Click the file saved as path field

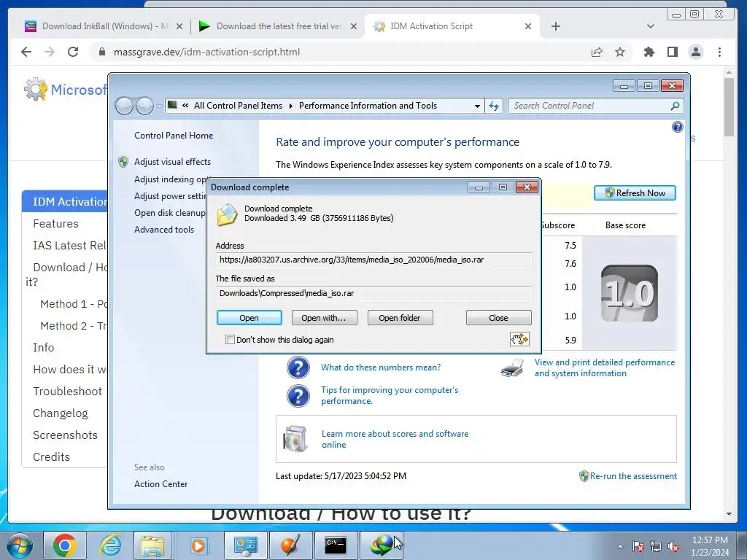pyautogui.click(x=374, y=293)
